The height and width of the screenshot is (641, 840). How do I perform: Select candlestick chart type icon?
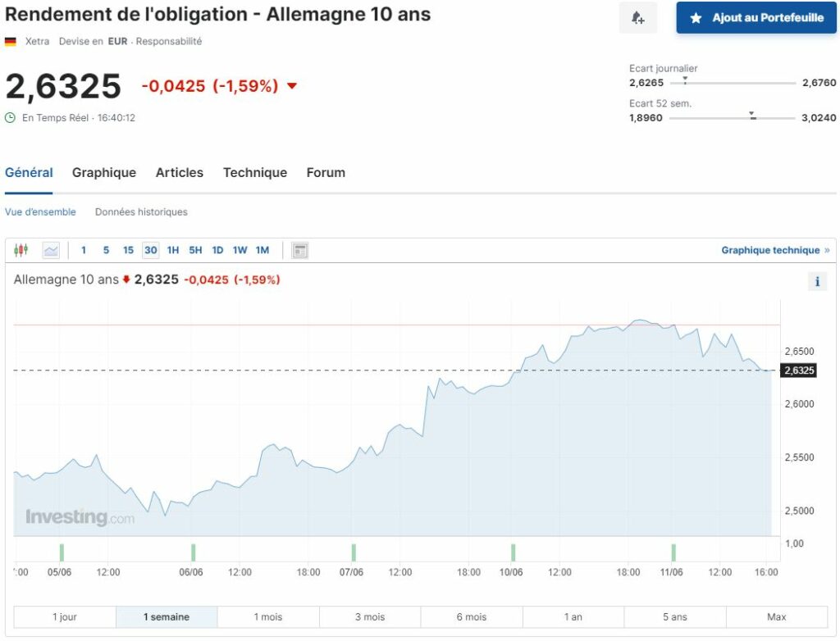pos(21,250)
